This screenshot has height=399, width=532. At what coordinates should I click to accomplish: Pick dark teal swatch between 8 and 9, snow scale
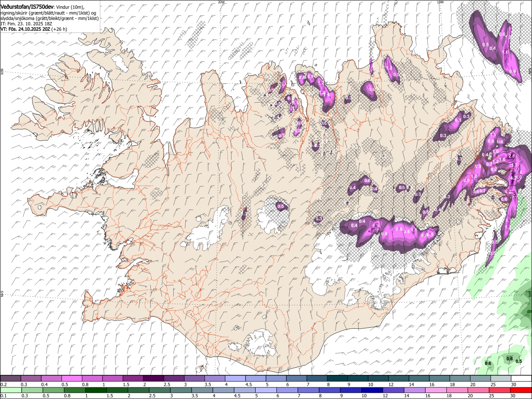click(x=337, y=379)
